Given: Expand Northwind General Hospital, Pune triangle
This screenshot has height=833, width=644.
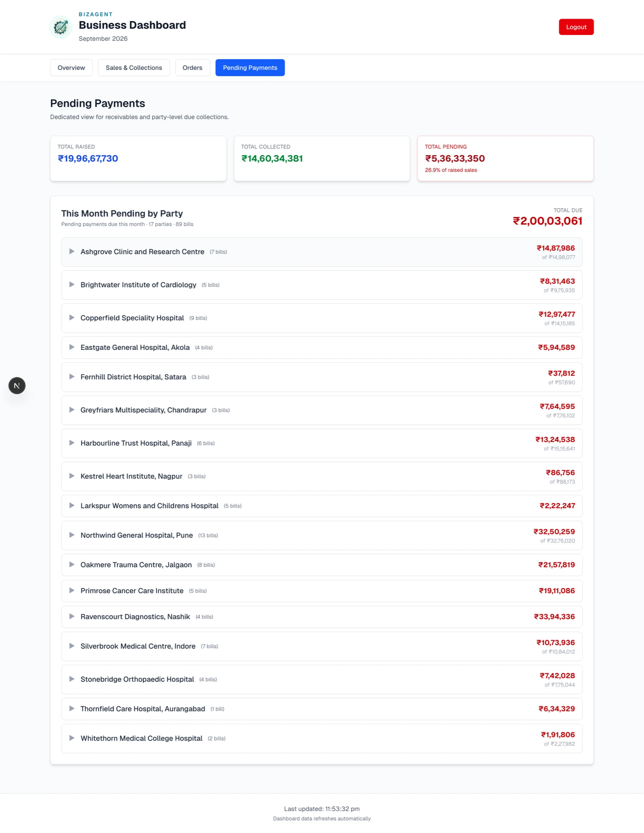Looking at the screenshot, I should pyautogui.click(x=72, y=535).
